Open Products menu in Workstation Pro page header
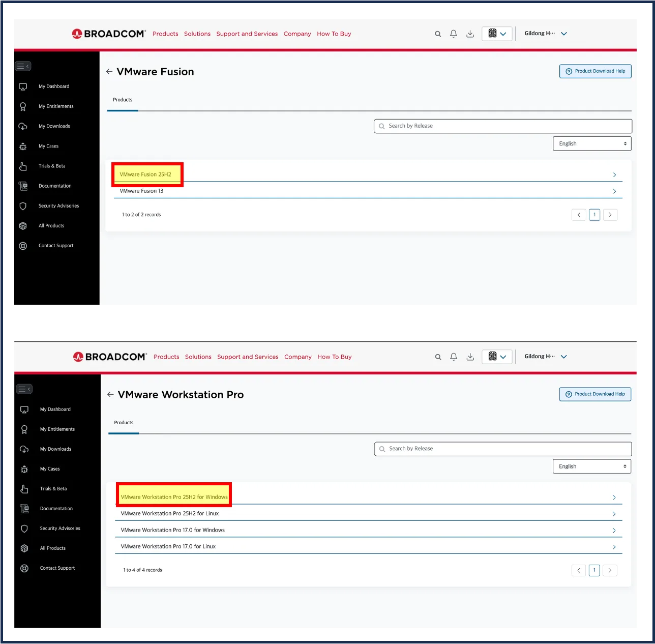Screen dimensions: 655x644 [166, 357]
